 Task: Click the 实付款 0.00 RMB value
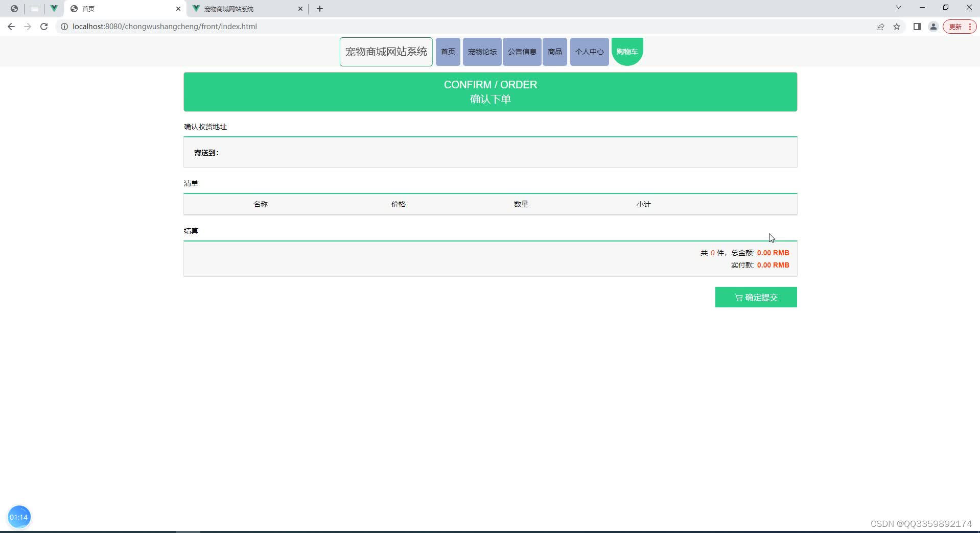point(773,265)
